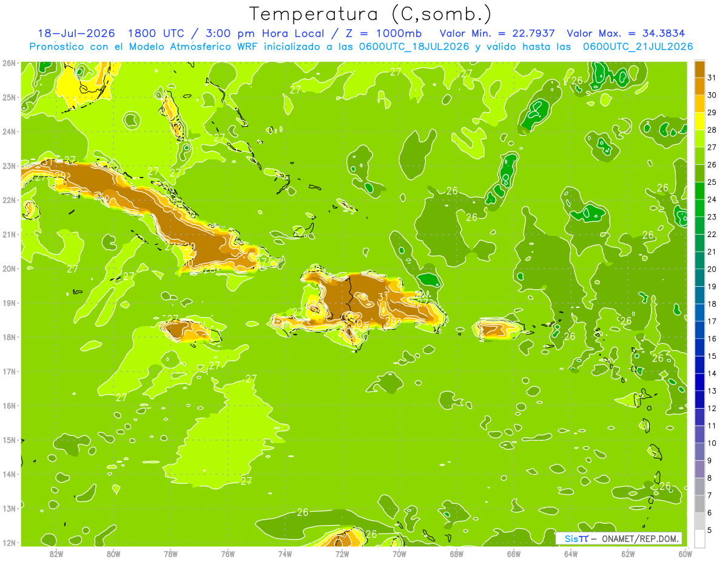The width and height of the screenshot is (728, 562).
Task: Click the 72W longitude axis label
Action: point(342,554)
